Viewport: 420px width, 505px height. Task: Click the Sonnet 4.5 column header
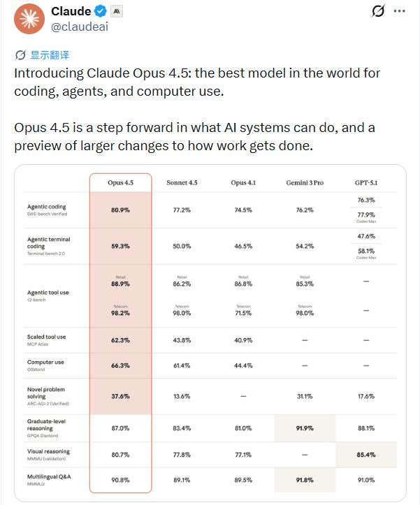point(182,182)
